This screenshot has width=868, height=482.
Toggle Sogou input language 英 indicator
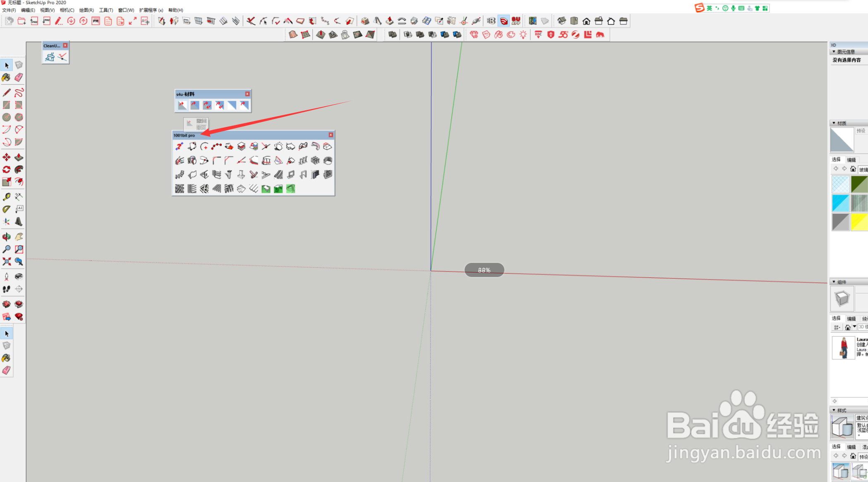tap(709, 8)
